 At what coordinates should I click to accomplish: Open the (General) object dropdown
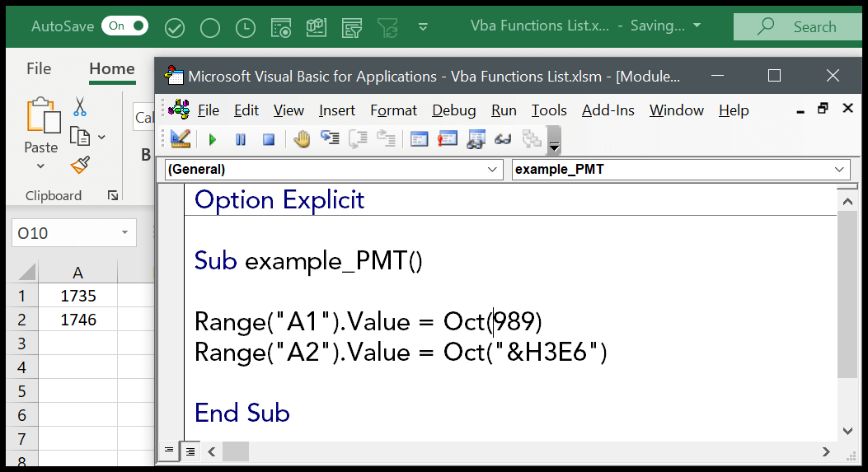[493, 170]
